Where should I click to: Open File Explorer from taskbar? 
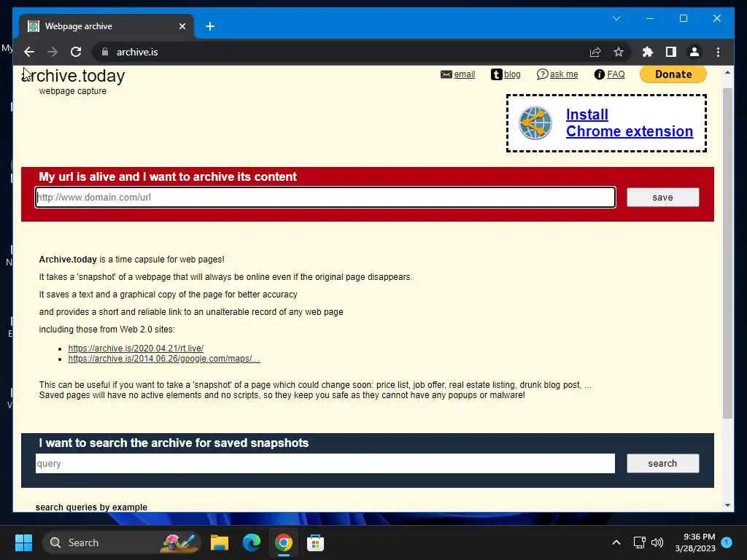click(x=219, y=542)
